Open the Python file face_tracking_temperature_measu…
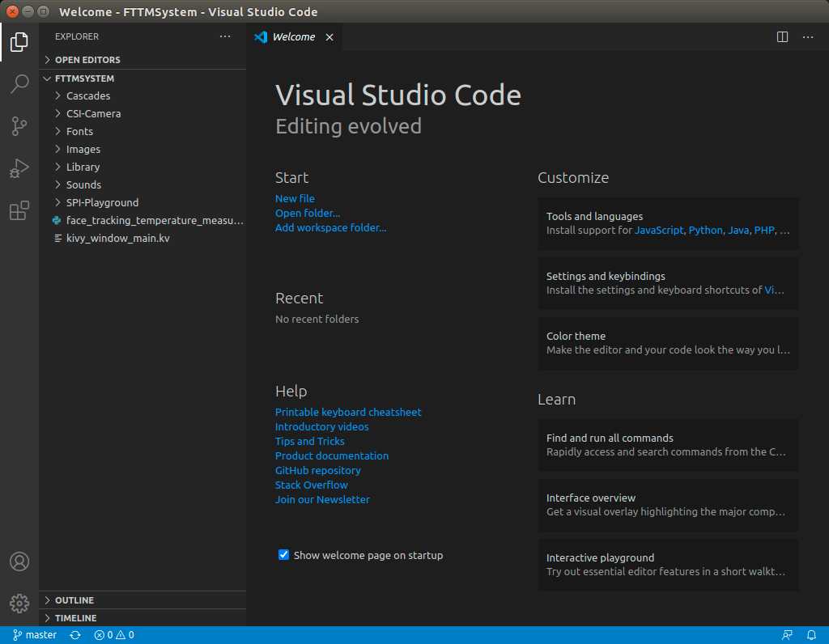This screenshot has width=829, height=644. (142, 220)
